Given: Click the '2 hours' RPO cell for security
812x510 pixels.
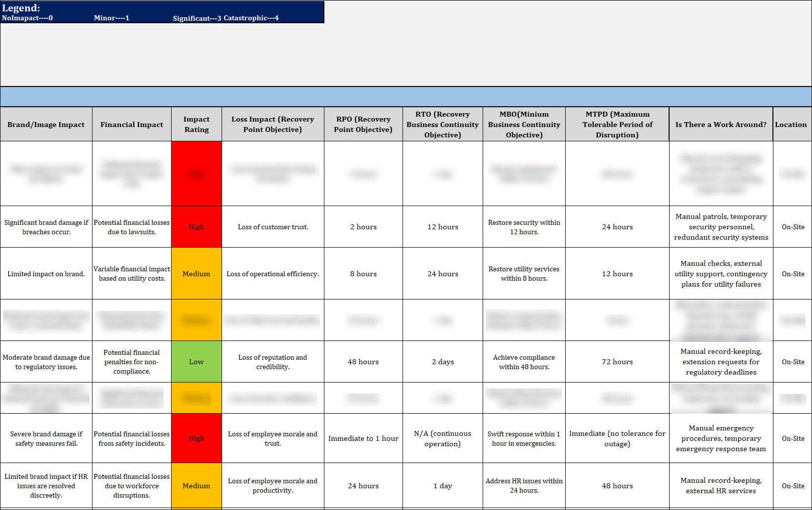Looking at the screenshot, I should [x=363, y=227].
